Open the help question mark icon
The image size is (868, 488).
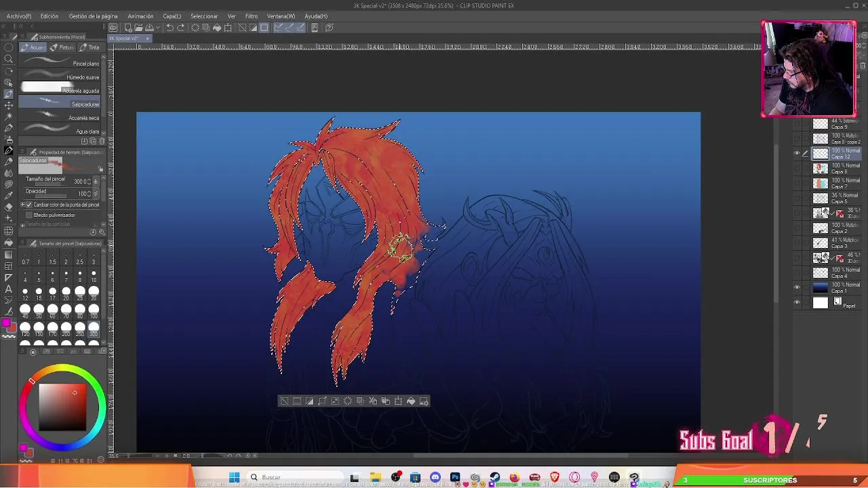pyautogui.click(x=330, y=28)
